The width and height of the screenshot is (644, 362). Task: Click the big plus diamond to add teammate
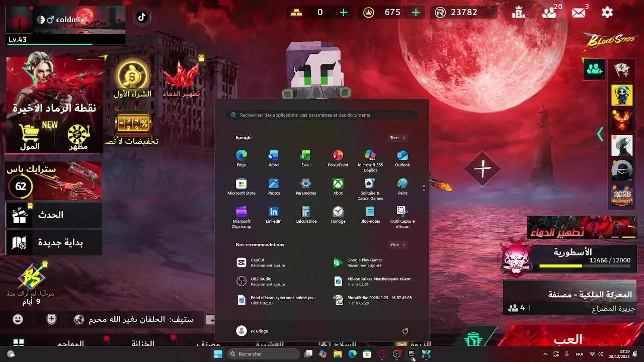point(483,169)
